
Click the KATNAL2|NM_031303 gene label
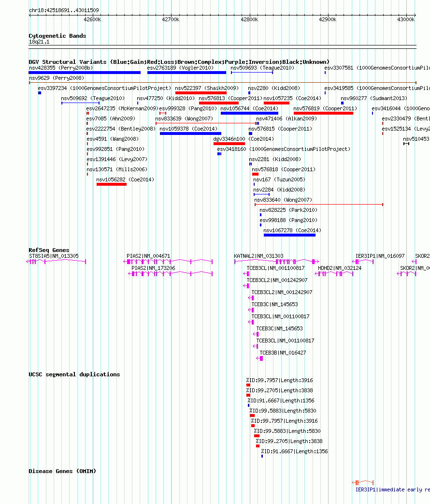258,256
